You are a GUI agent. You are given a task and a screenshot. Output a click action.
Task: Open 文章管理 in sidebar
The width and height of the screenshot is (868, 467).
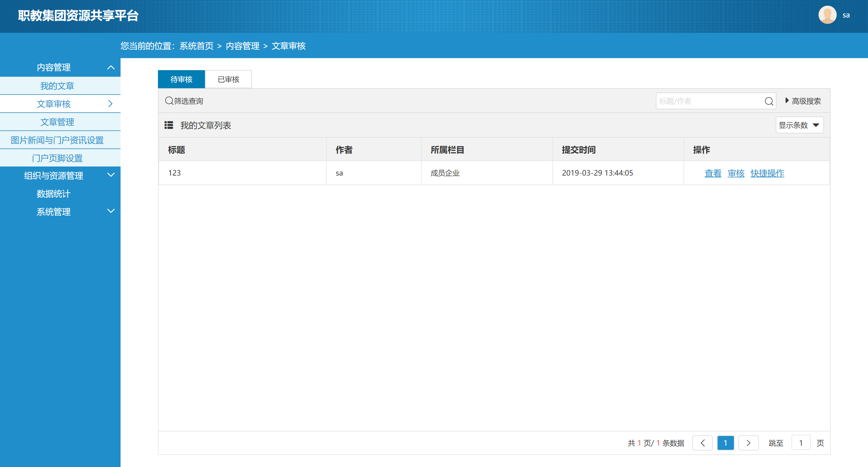pyautogui.click(x=57, y=122)
